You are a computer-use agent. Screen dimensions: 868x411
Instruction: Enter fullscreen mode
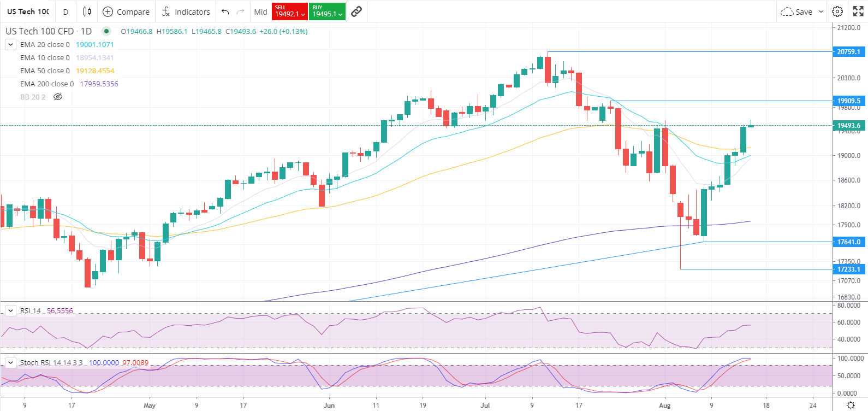[x=858, y=11]
